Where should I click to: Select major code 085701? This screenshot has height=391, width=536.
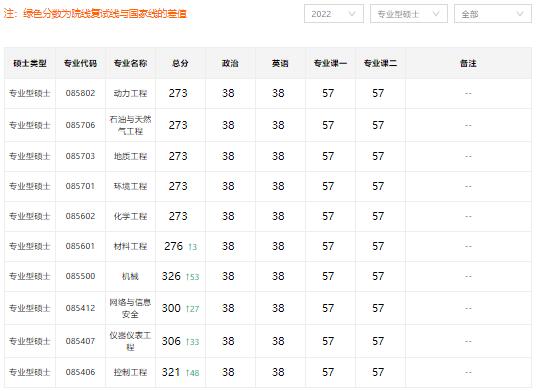(80, 186)
